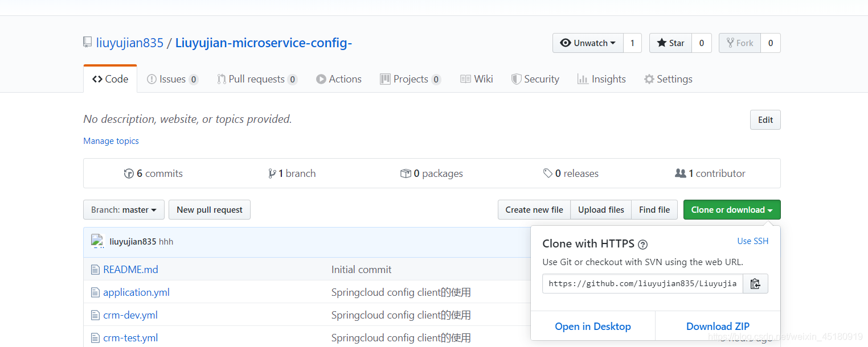Click the application.yml file icon
Screen dimensions: 868x347
point(95,292)
